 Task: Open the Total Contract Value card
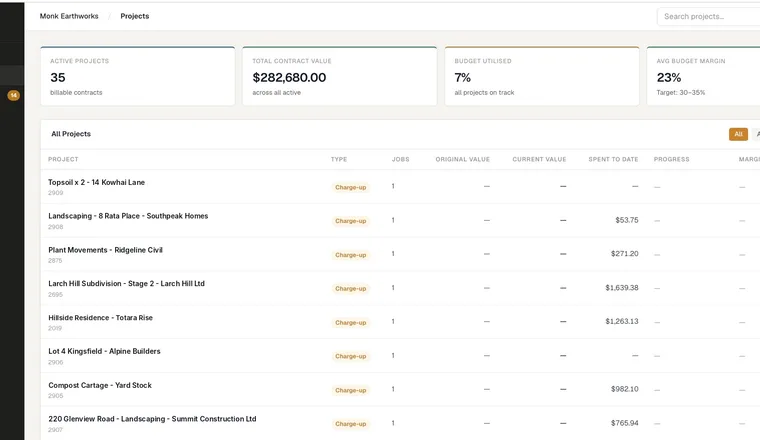340,76
